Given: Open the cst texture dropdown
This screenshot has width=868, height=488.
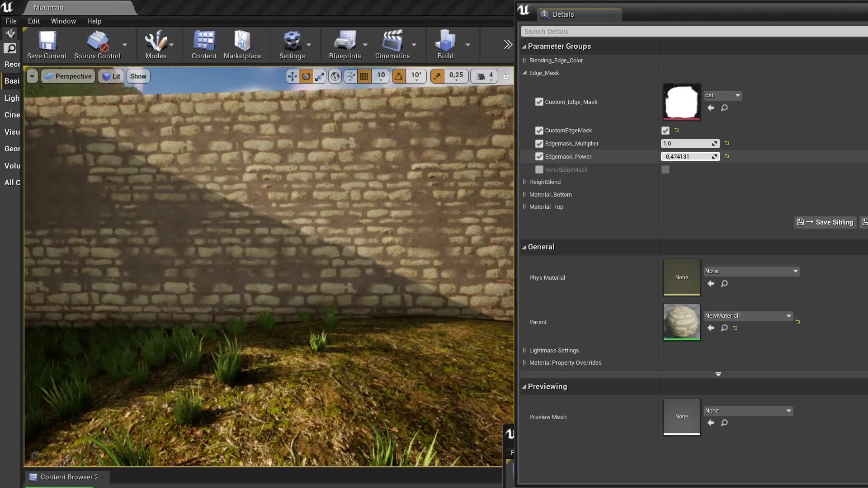Looking at the screenshot, I should pos(722,95).
